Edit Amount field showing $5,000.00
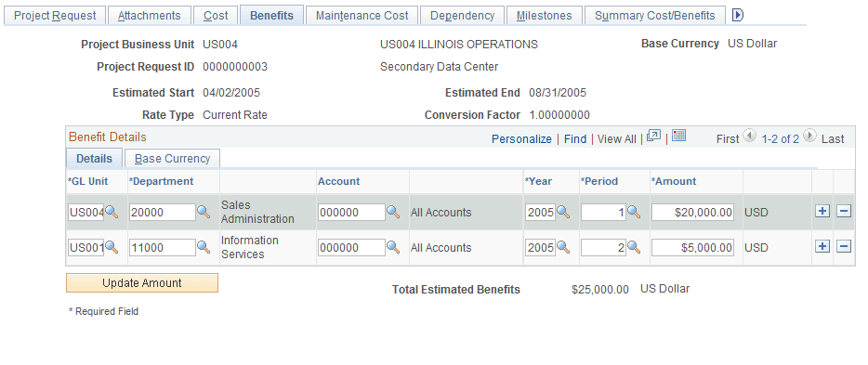 point(692,248)
